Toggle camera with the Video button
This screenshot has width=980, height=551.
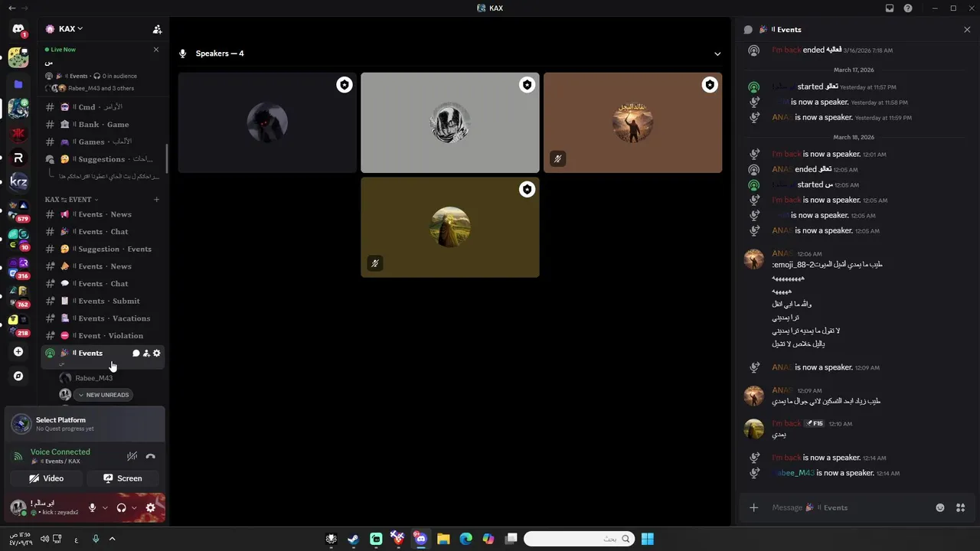(x=47, y=478)
